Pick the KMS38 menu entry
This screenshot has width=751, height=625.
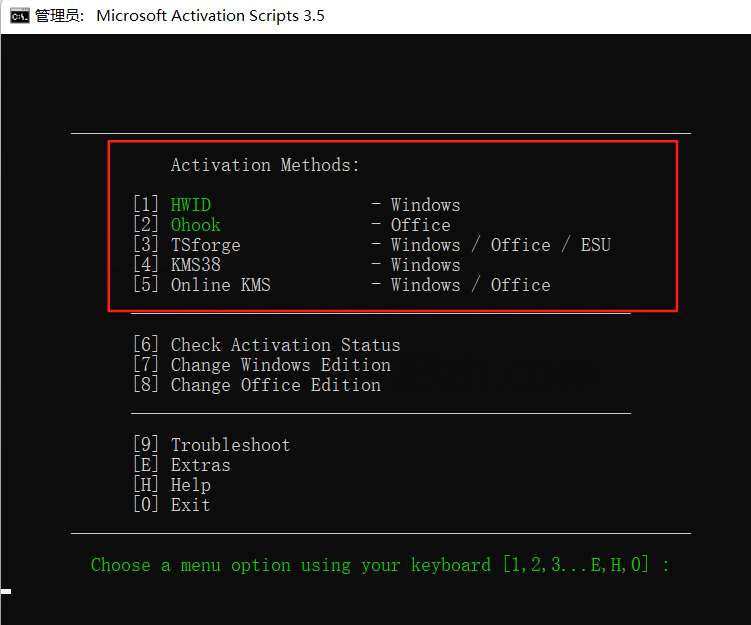[195, 265]
